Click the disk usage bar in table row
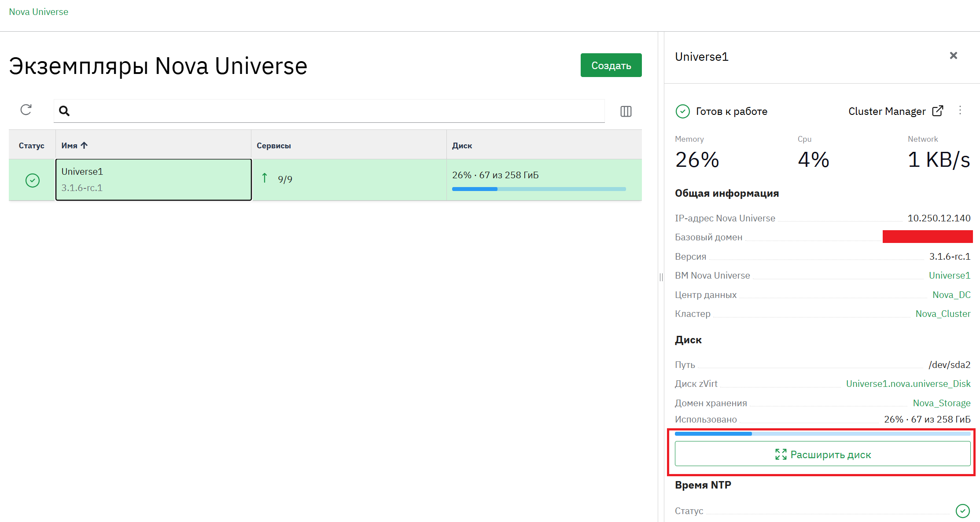The image size is (980, 522). point(539,189)
